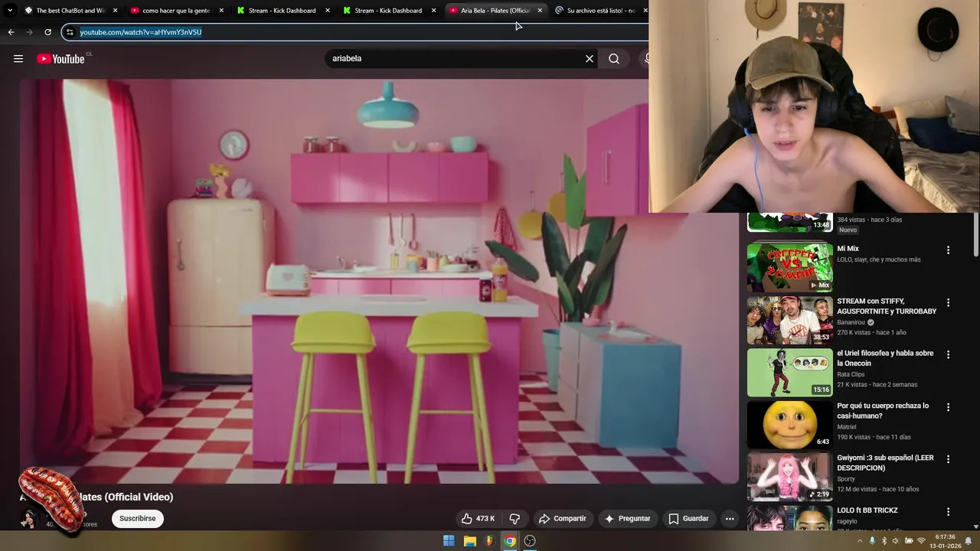The height and width of the screenshot is (551, 980).
Task: Go to the YouTube home logo
Action: pos(60,59)
